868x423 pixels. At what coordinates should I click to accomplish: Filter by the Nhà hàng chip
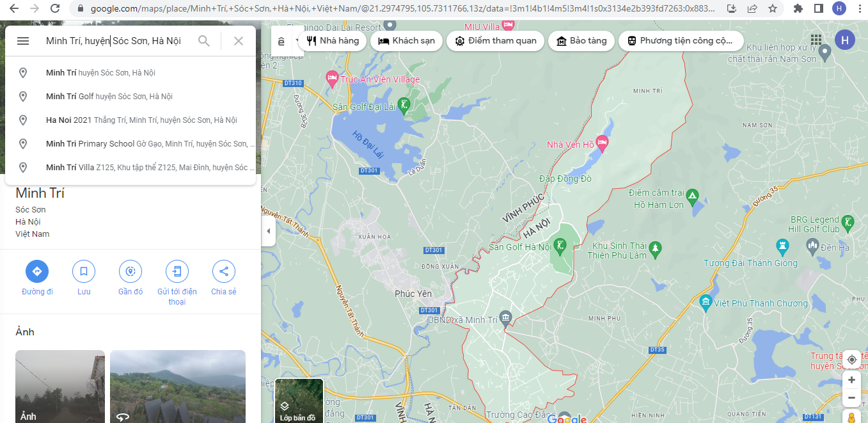coord(333,41)
